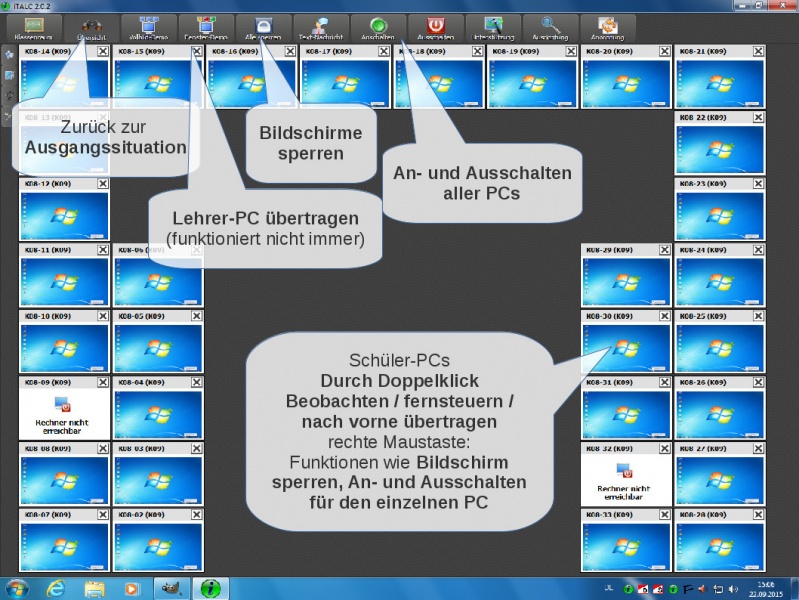Screen dimensions: 799x600
Task: Click the Ausrichtung magnifier icon
Action: coord(550,25)
